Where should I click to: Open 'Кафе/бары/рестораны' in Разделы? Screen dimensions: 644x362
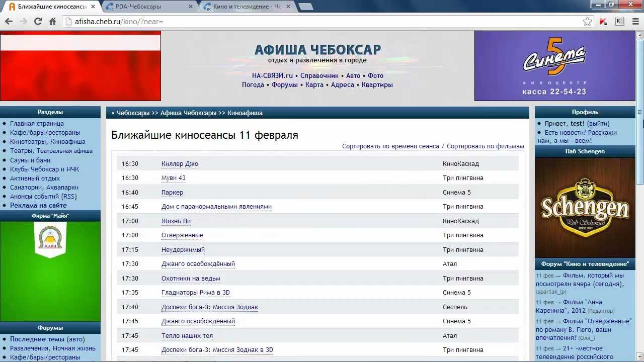[45, 133]
